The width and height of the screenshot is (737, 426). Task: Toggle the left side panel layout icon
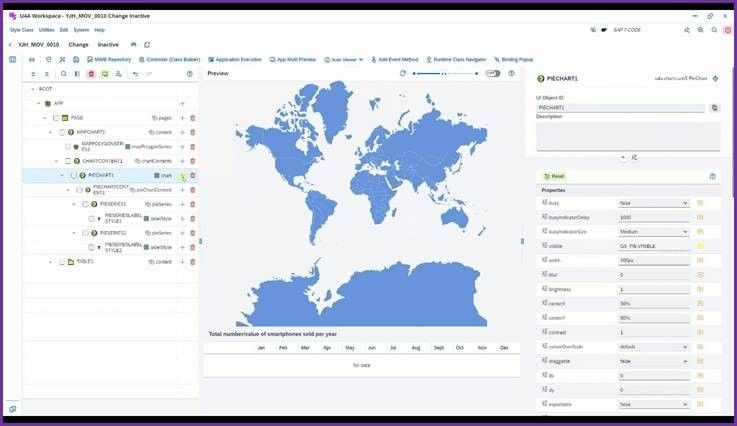[x=13, y=60]
